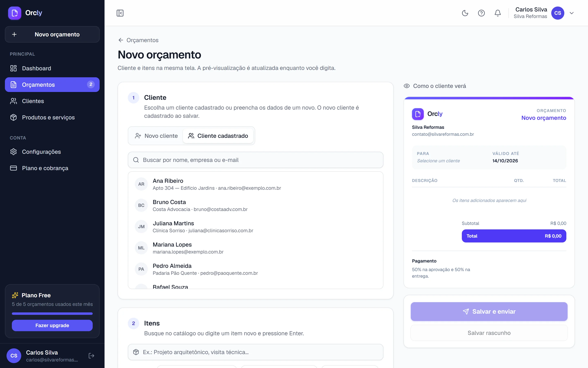Screen dimensions: 588x368
Task: Switch to the Cliente cadastrado tab
Action: (218, 136)
